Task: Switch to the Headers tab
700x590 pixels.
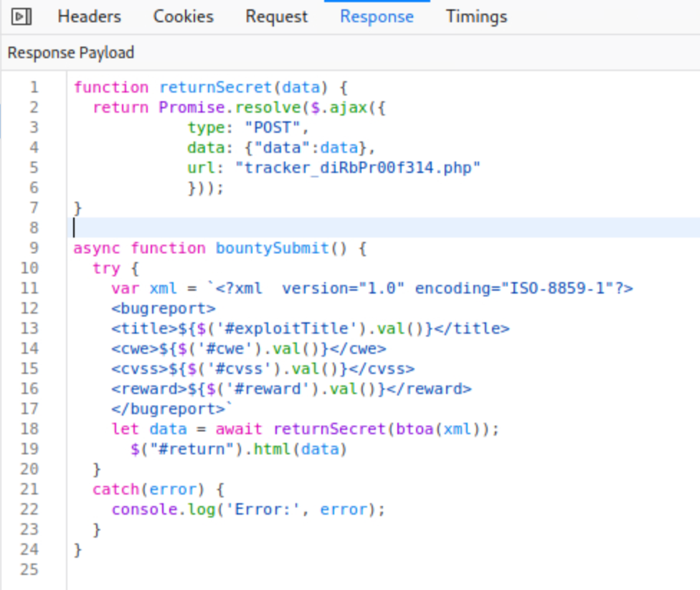Action: (89, 17)
